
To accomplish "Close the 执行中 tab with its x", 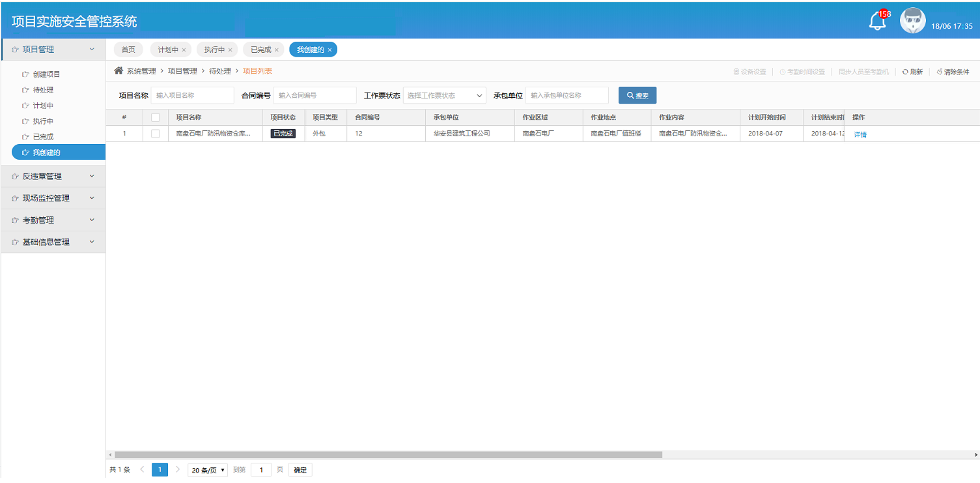I will click(x=230, y=50).
